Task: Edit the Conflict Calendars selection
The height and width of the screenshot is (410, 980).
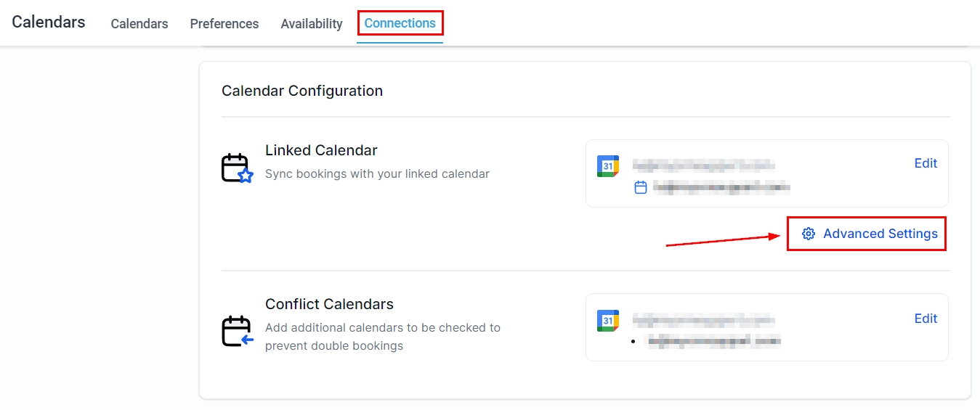Action: 926,319
